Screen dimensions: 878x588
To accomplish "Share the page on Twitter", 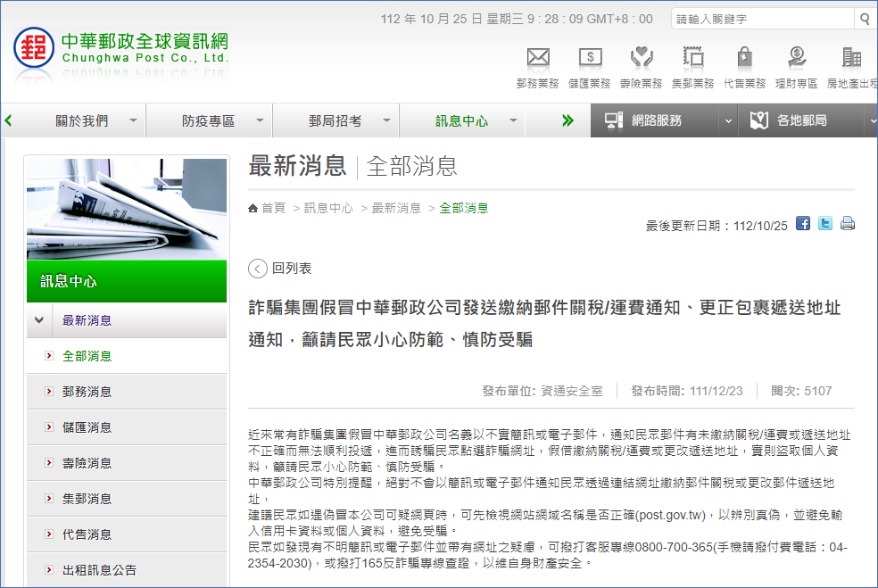I will [825, 223].
